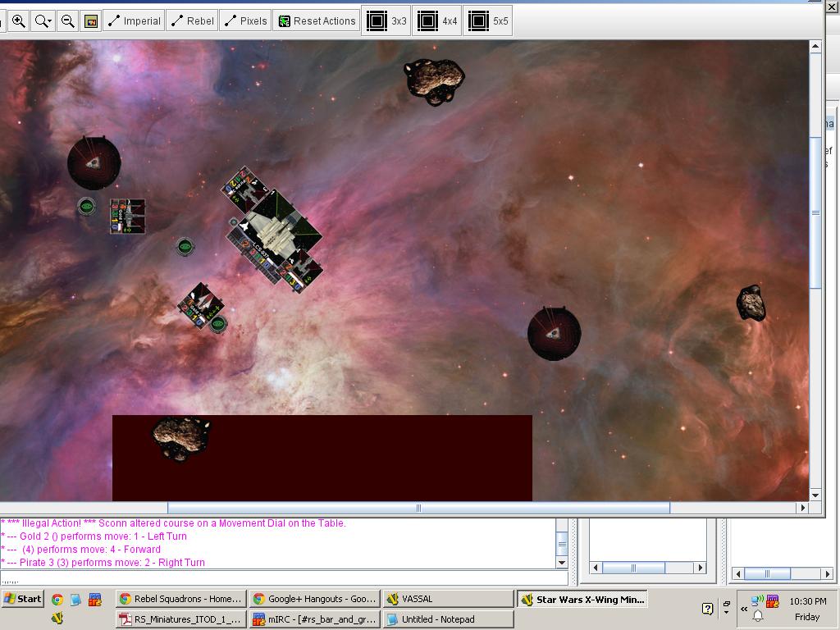840x630 pixels.
Task: Switch to the VASSAL taskbar window
Action: (x=447, y=599)
